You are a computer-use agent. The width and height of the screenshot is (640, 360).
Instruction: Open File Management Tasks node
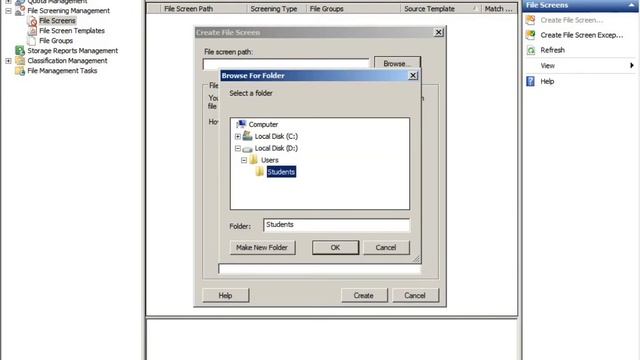coord(62,71)
